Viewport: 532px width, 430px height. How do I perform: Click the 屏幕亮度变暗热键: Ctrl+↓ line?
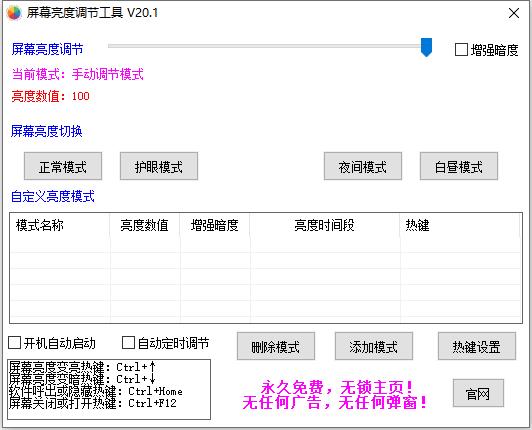click(82, 379)
